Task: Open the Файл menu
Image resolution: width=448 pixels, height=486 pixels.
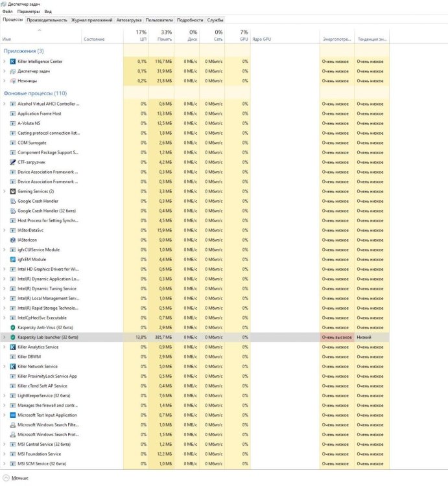Action: [x=7, y=12]
